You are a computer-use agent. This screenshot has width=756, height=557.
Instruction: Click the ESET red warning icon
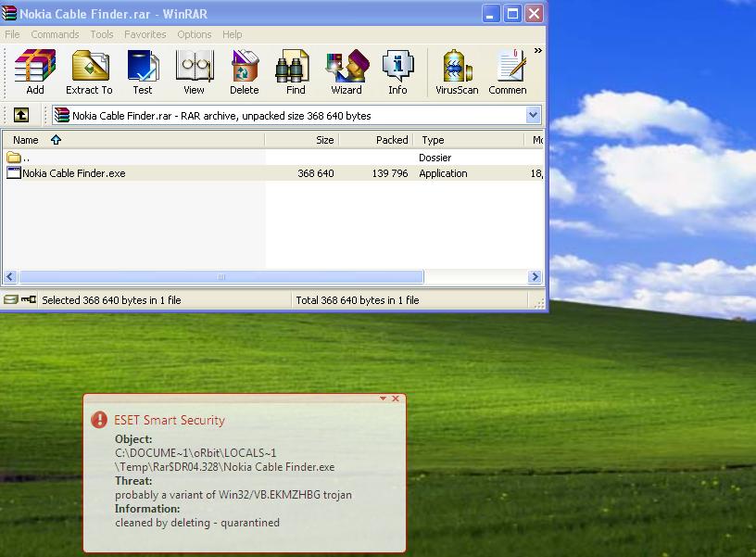(x=99, y=420)
